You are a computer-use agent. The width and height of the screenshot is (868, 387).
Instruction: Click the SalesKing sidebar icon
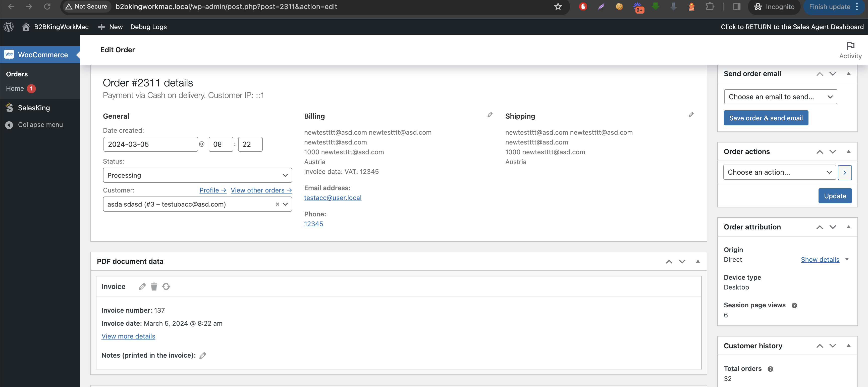pyautogui.click(x=10, y=108)
